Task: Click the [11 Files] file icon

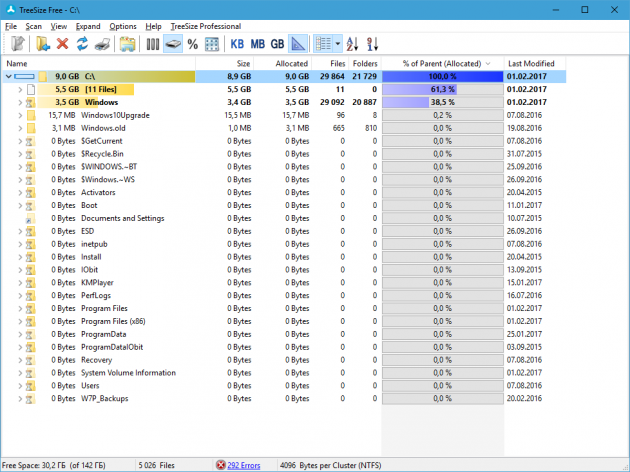Action: coord(31,90)
